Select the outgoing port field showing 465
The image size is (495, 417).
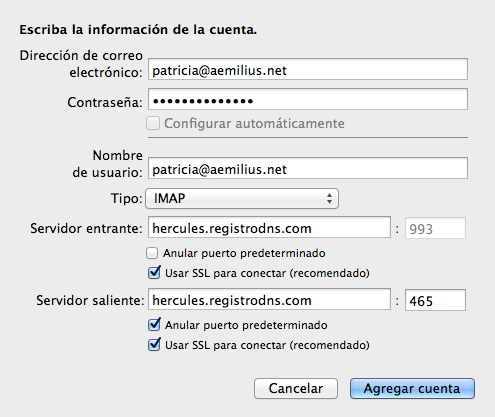pyautogui.click(x=435, y=300)
